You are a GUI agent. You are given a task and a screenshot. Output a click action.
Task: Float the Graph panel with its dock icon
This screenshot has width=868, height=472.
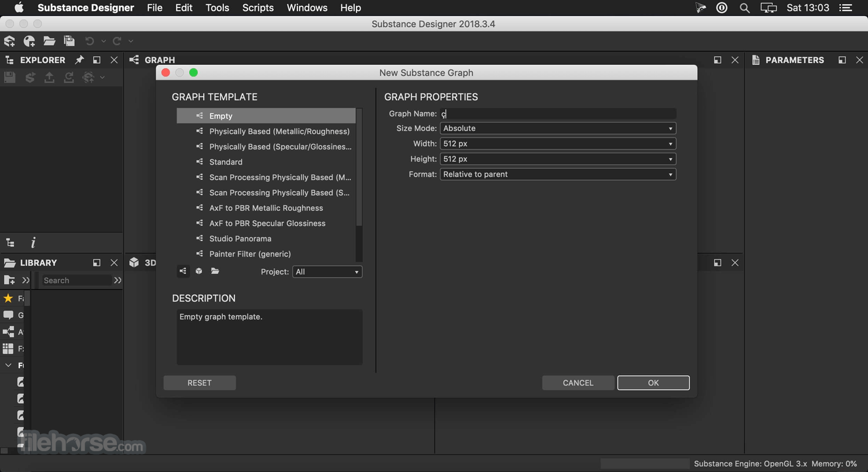click(718, 60)
